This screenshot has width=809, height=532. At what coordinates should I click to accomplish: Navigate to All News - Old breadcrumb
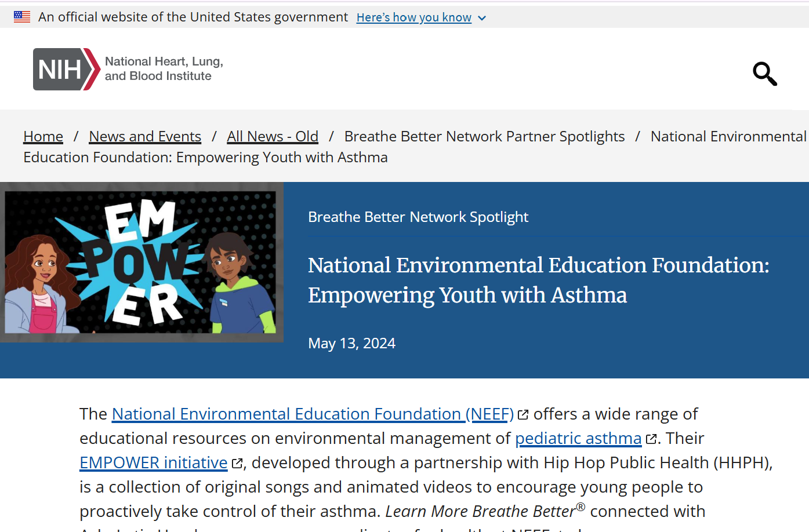273,136
